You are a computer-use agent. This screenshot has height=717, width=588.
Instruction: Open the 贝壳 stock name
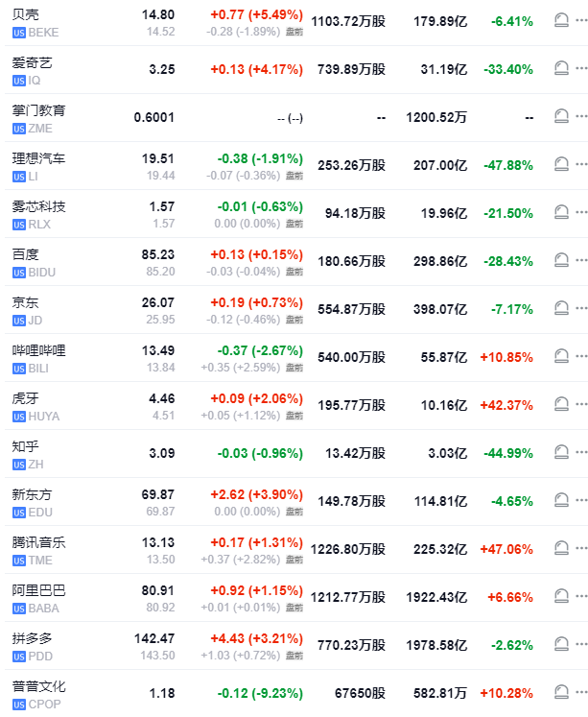pos(26,14)
